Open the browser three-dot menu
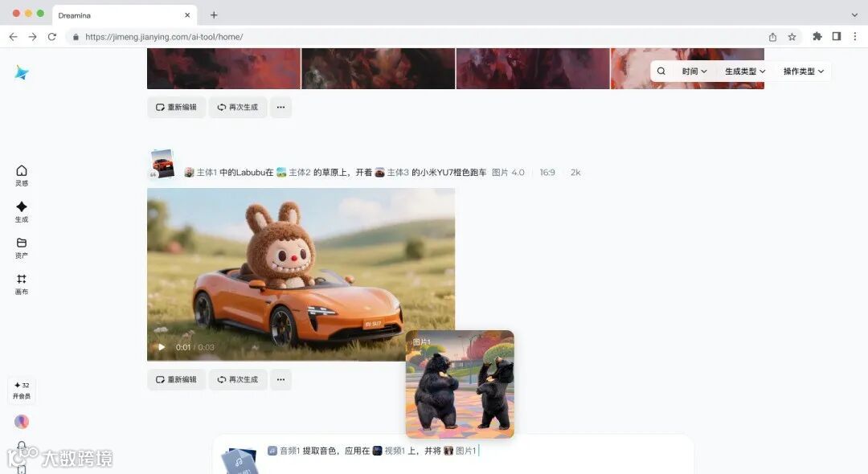Image resolution: width=868 pixels, height=474 pixels. (x=855, y=36)
